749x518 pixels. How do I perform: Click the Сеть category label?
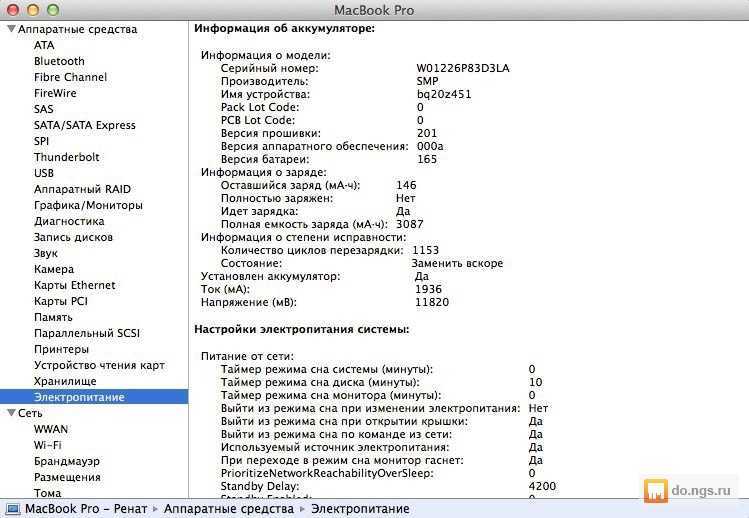tap(30, 413)
